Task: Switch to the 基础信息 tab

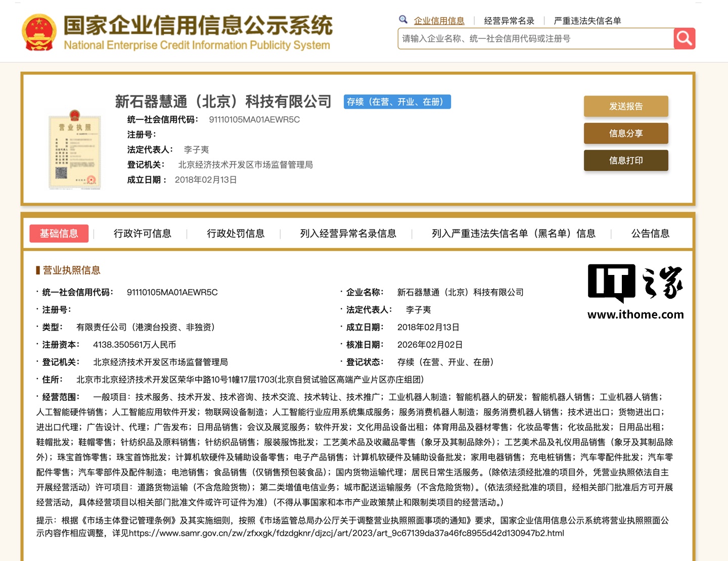Action: click(x=59, y=233)
